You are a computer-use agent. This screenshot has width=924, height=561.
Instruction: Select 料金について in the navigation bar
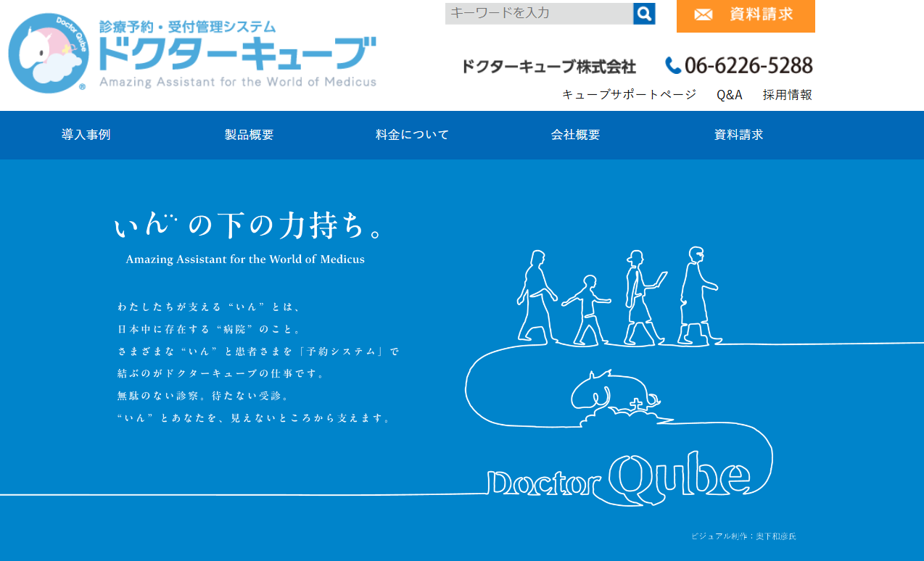413,135
